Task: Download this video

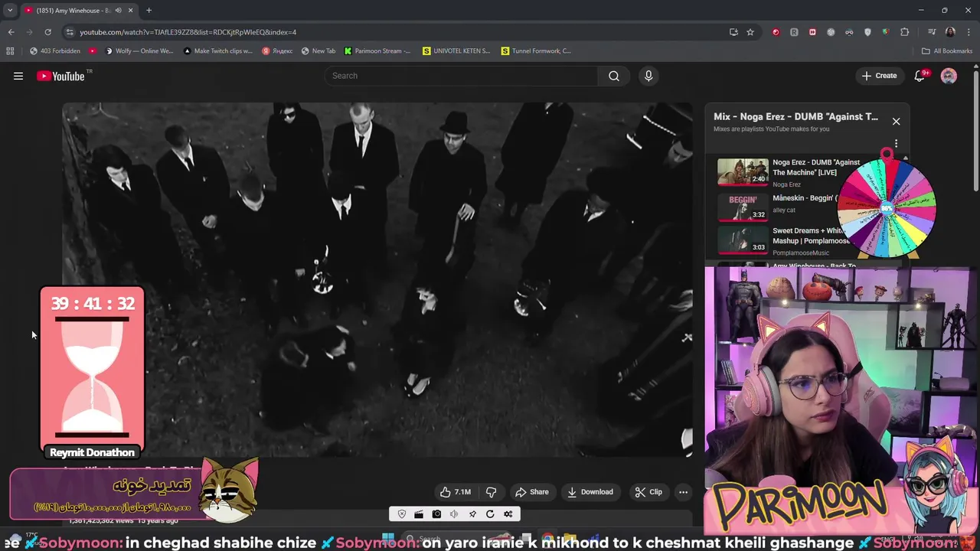Action: pos(590,492)
